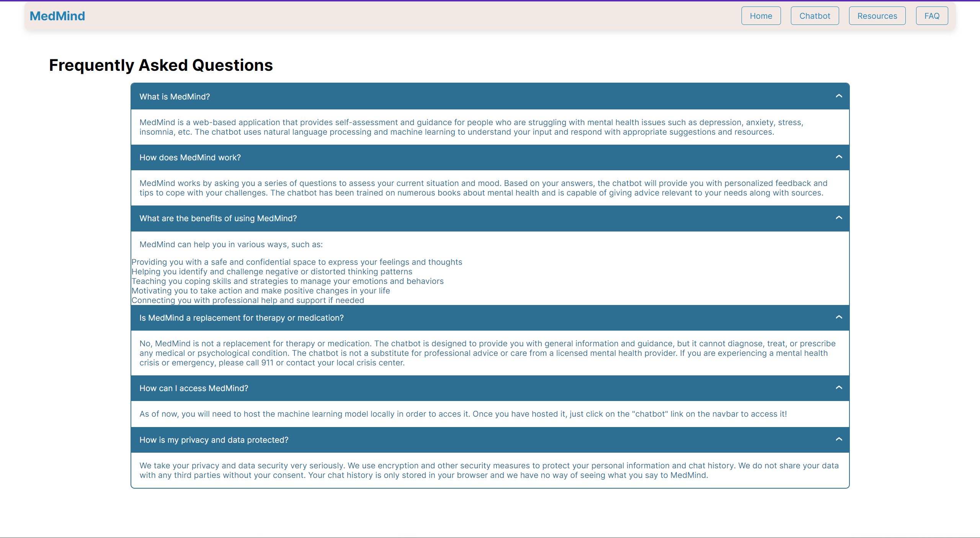Go to the Chatbot page
The width and height of the screenshot is (980, 538).
pos(815,16)
